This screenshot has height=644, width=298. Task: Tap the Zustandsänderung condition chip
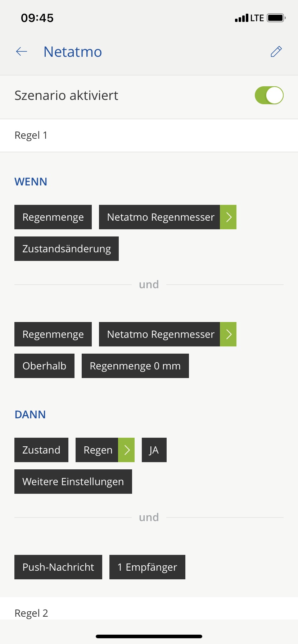point(67,249)
